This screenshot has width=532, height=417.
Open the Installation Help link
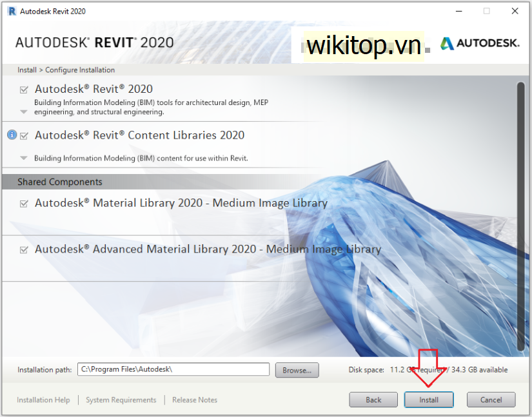pyautogui.click(x=43, y=400)
